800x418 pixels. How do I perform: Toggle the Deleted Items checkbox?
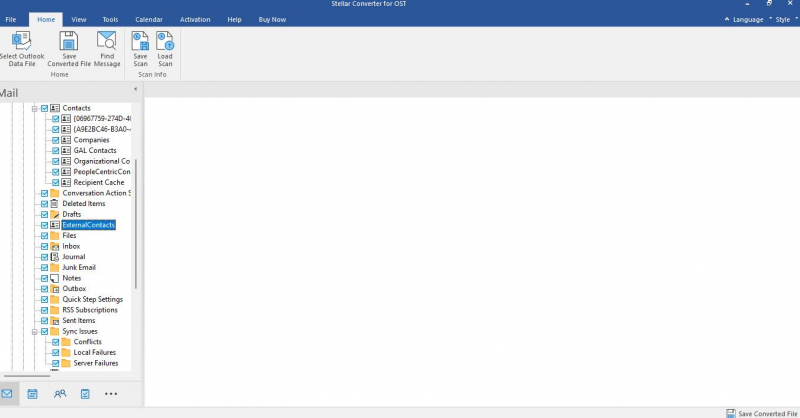[43, 204]
